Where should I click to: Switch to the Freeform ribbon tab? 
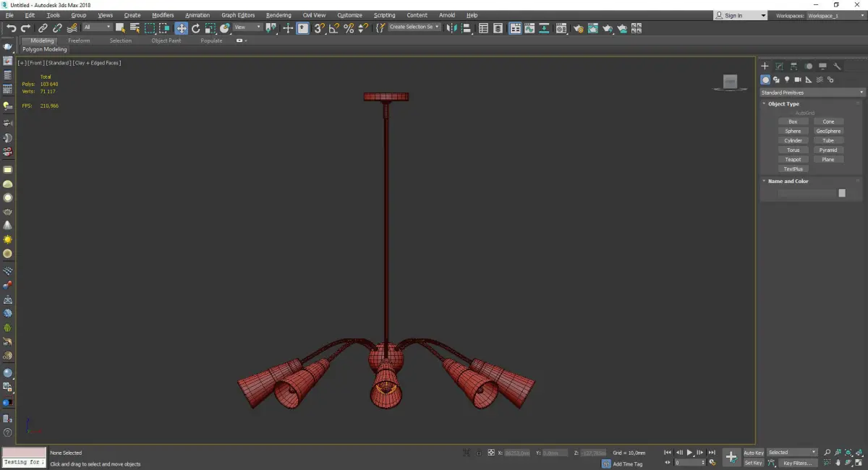point(79,40)
